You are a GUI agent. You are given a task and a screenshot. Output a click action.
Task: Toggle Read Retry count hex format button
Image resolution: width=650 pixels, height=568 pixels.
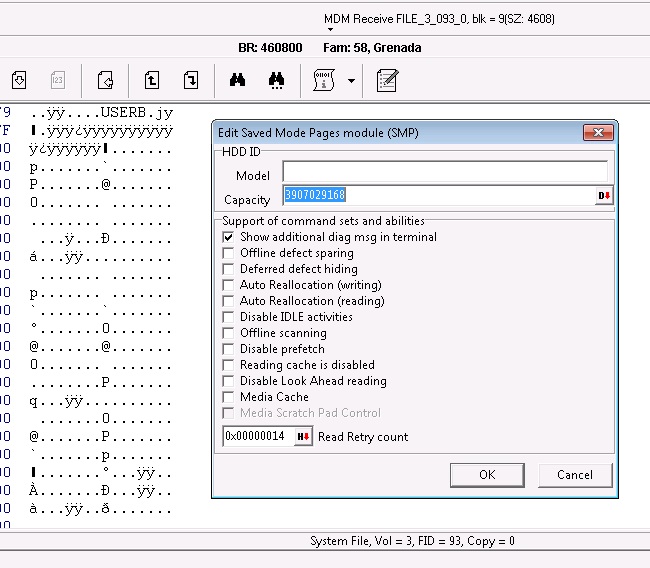(x=303, y=437)
